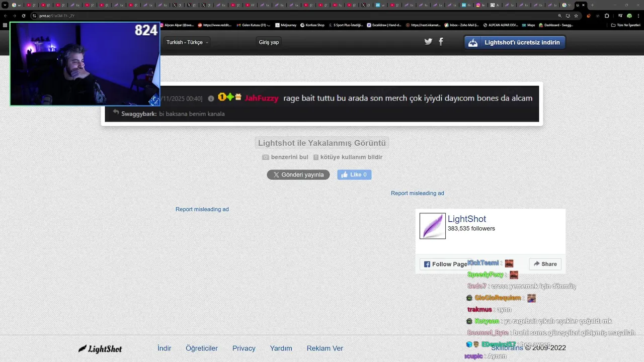644x362 pixels.
Task: Open the media control icon in toolbar
Action: [620, 16]
